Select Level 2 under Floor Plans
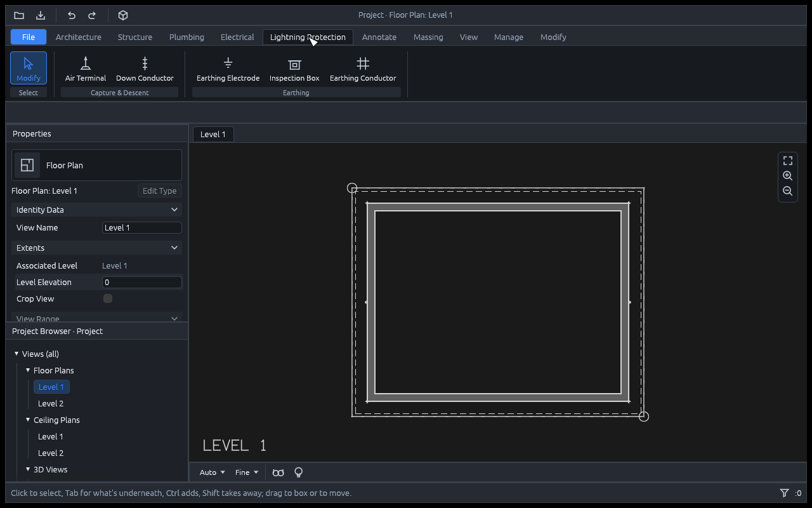Viewport: 812px width, 508px height. [51, 403]
